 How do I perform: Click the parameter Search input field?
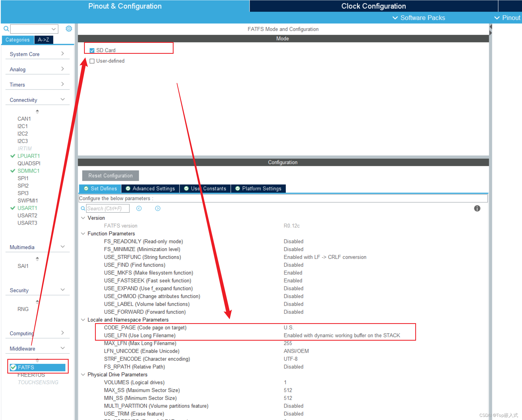[108, 208]
